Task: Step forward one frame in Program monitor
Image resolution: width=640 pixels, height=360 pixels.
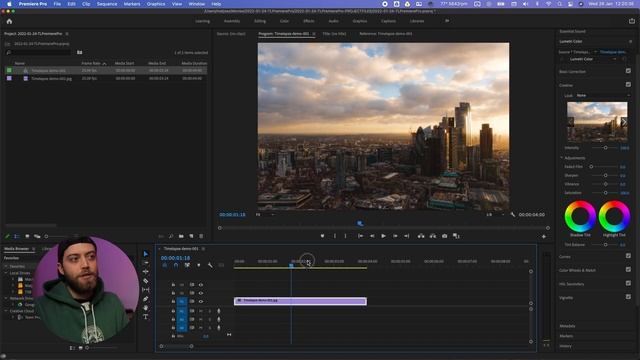Action: (x=395, y=236)
